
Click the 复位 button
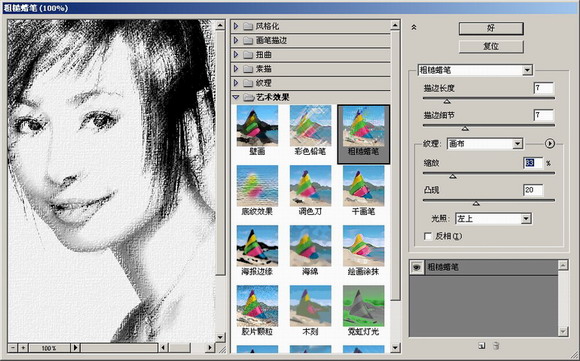click(491, 47)
